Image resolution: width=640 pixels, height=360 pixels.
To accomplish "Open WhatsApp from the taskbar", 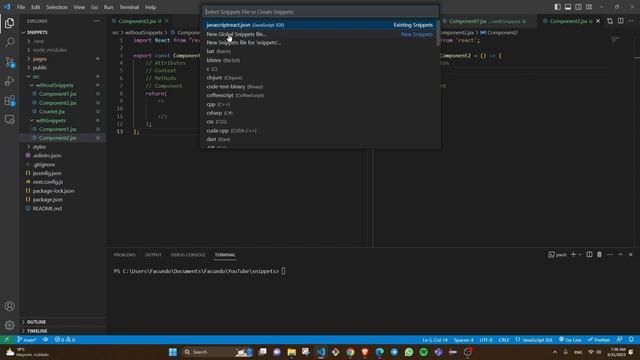I will pos(409,352).
